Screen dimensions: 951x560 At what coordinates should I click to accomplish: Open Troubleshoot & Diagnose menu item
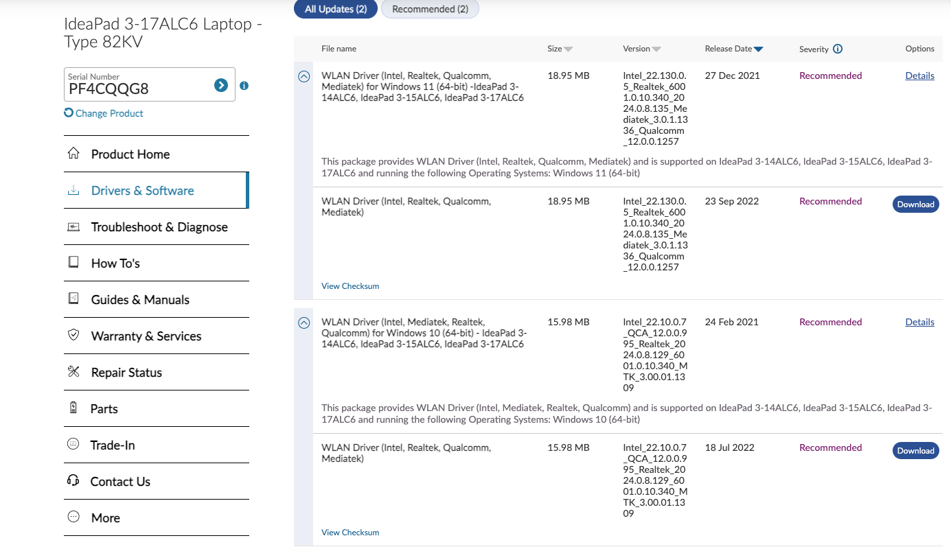pyautogui.click(x=157, y=226)
